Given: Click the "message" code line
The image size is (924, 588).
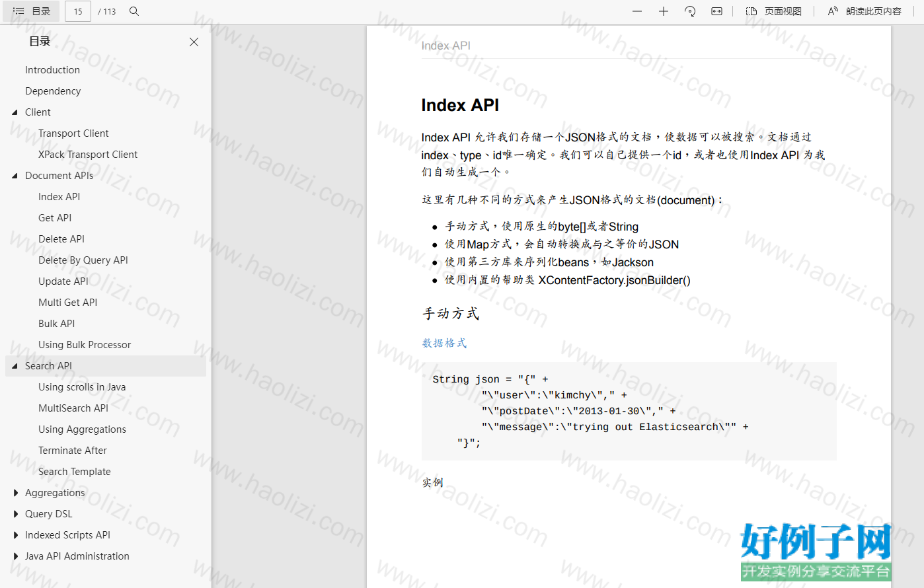Looking at the screenshot, I should pyautogui.click(x=615, y=427).
